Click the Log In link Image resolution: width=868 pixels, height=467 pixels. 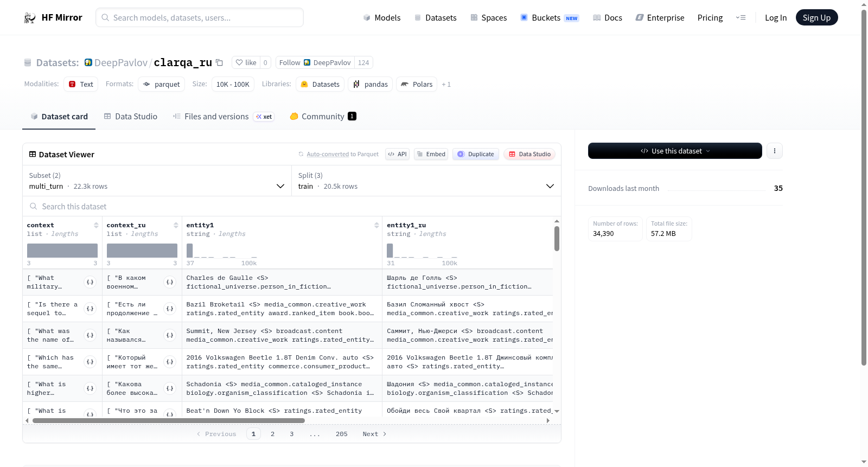pos(776,18)
